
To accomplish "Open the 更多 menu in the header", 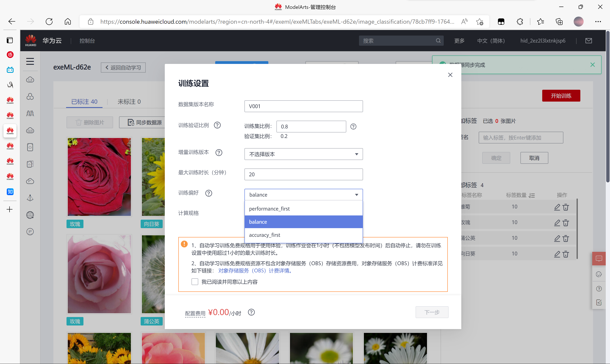I will (x=459, y=40).
